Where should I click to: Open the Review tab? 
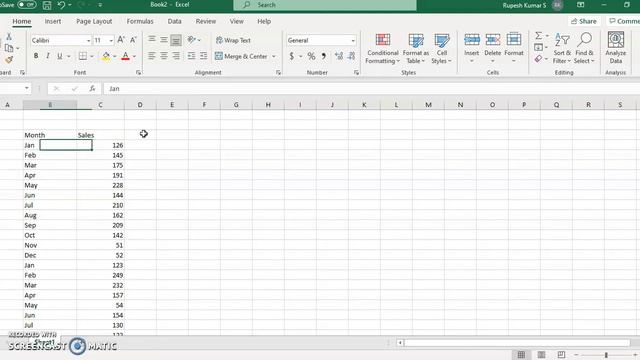tap(206, 21)
